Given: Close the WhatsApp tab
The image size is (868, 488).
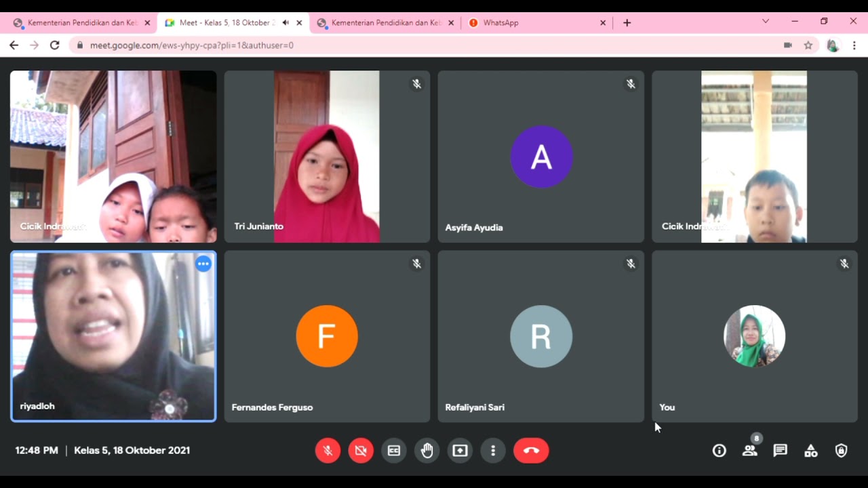Looking at the screenshot, I should [x=603, y=22].
